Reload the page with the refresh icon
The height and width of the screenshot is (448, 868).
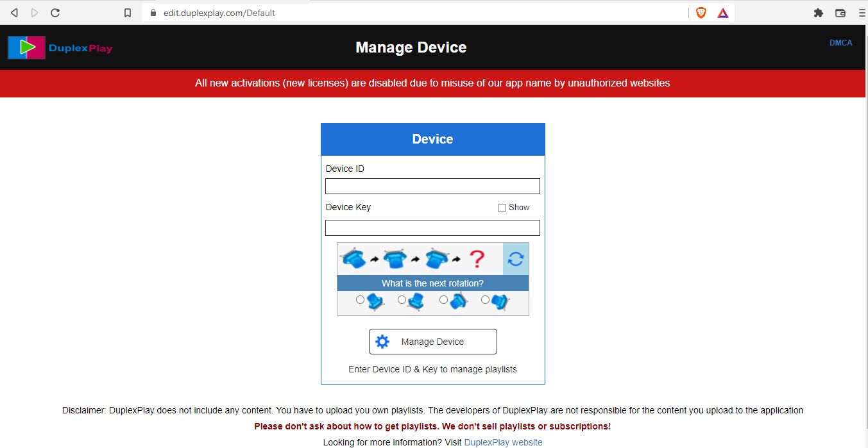55,13
